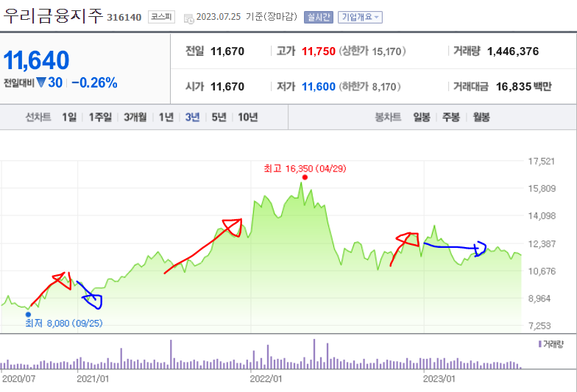
Task: Click the 상한가 15,170 text
Action: point(372,51)
